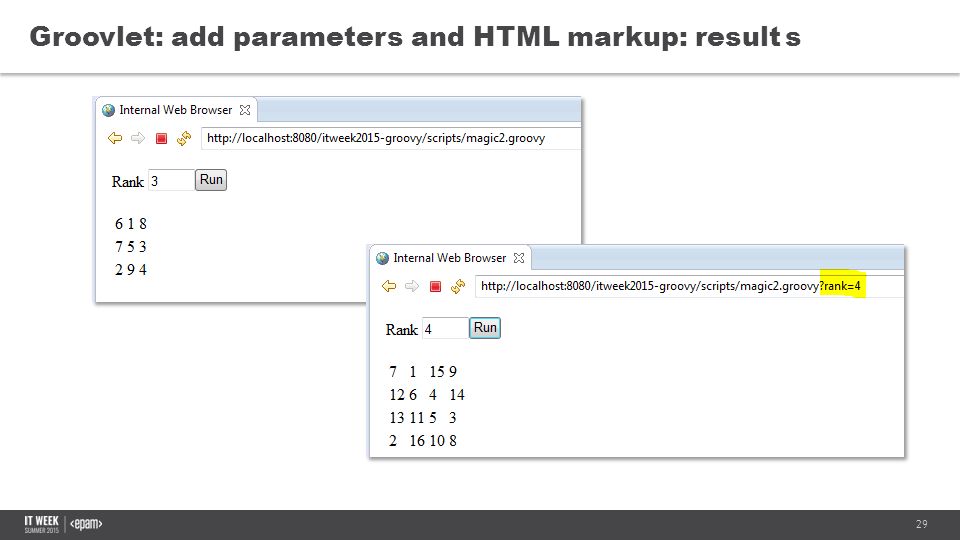Select the front window's Internal Web Browser tab
960x540 pixels.
click(449, 258)
